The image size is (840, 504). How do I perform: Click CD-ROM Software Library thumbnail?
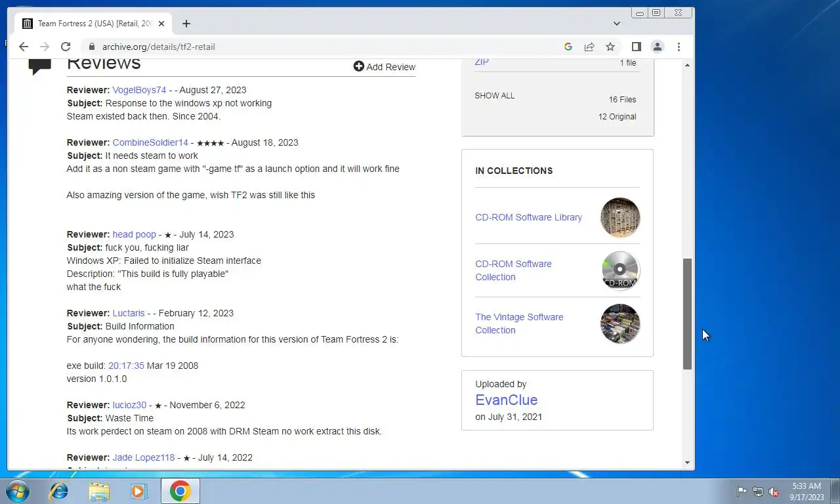coord(620,217)
